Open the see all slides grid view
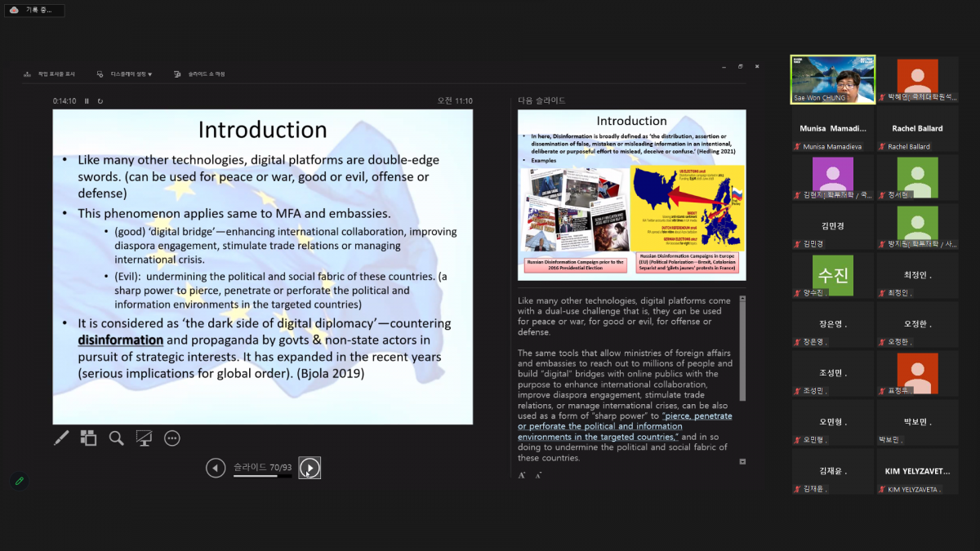 pos(88,438)
